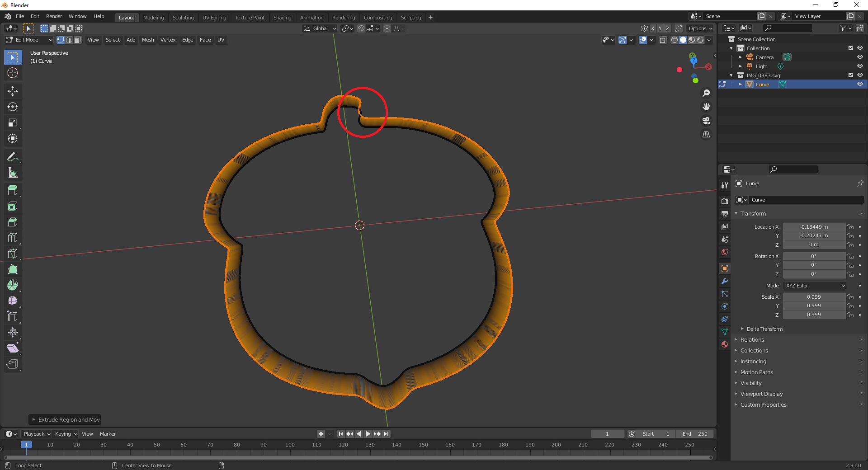868x470 pixels.
Task: Uncheck the IMG_0383.svg collection checkbox
Action: pyautogui.click(x=850, y=75)
